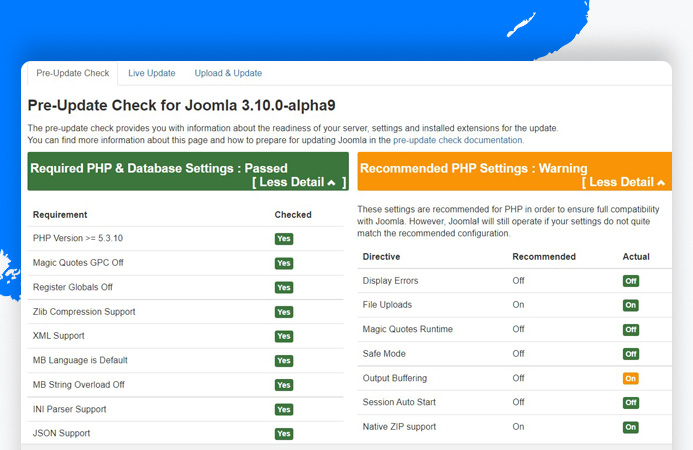The width and height of the screenshot is (693, 450).
Task: Select the Safe Mode directive
Action: (384, 354)
